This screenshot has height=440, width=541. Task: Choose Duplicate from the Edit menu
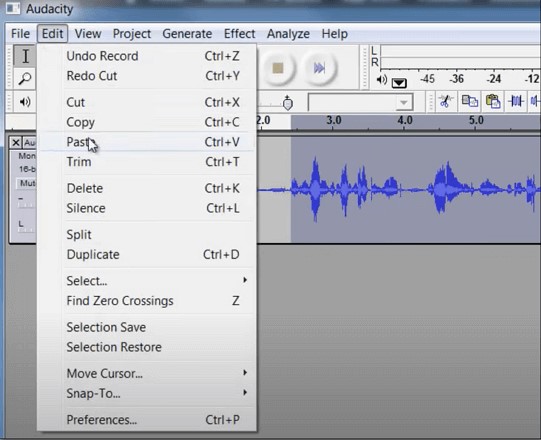click(x=147, y=255)
